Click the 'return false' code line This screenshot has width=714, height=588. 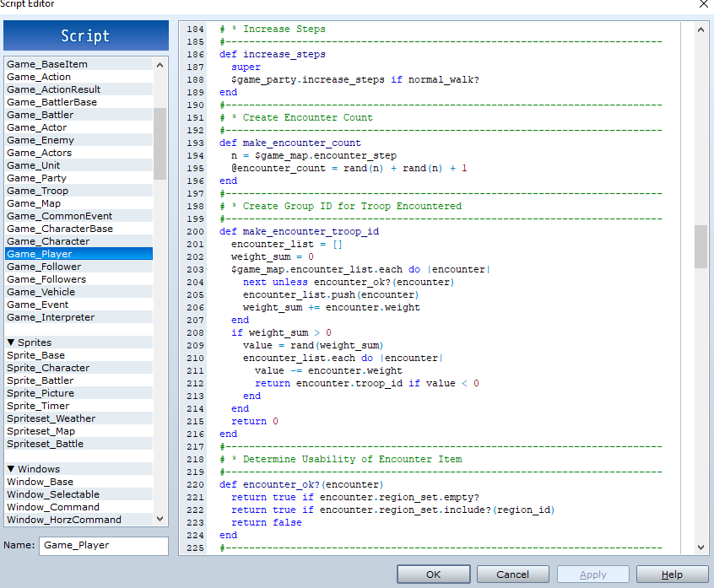point(267,522)
